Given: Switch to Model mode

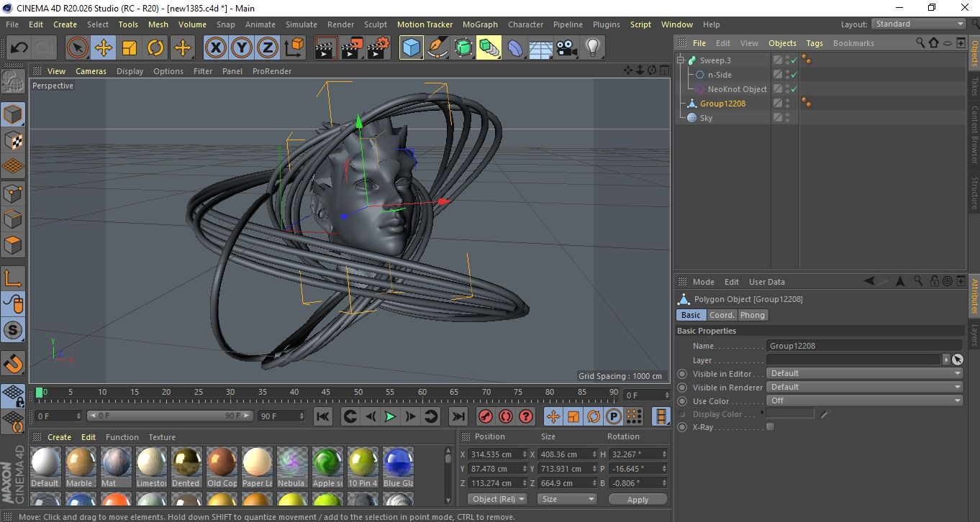Looking at the screenshot, I should [13, 114].
